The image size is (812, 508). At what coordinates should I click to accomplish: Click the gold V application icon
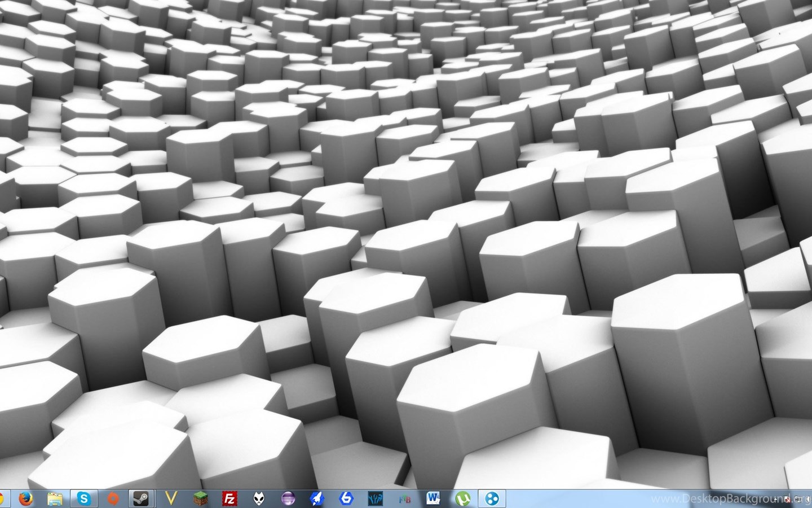click(x=171, y=499)
